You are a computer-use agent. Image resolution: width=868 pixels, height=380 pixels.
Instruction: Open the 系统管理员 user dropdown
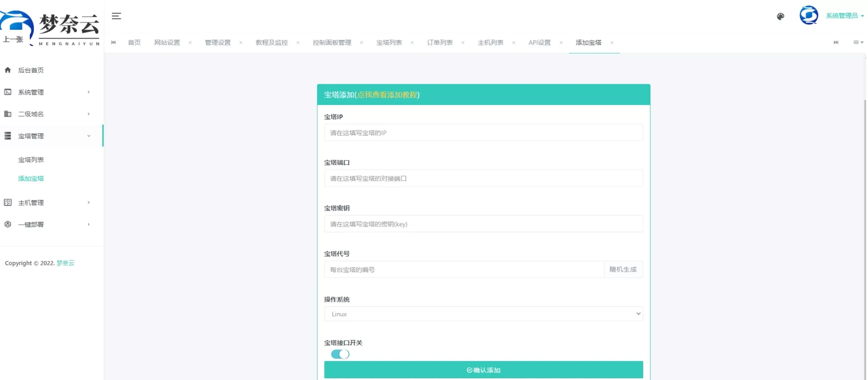(845, 16)
